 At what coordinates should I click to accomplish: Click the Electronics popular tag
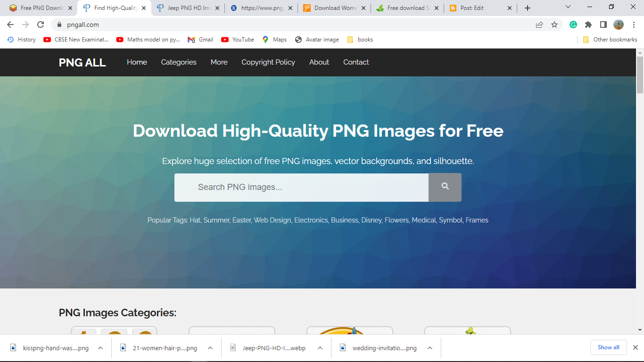tap(311, 220)
